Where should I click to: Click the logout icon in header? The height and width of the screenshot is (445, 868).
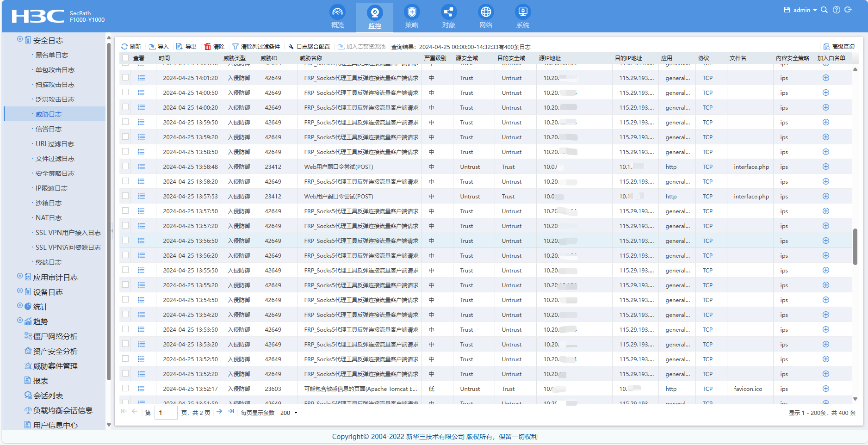coord(848,10)
